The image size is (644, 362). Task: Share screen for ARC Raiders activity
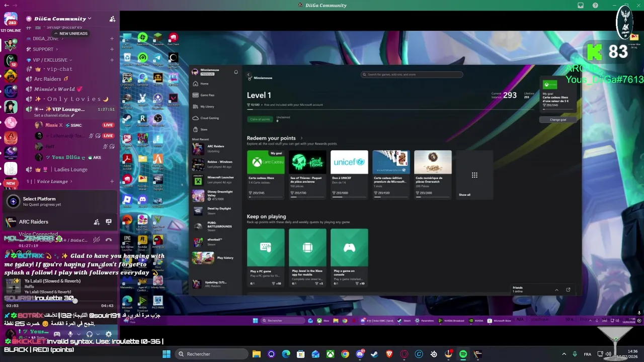pyautogui.click(x=109, y=222)
